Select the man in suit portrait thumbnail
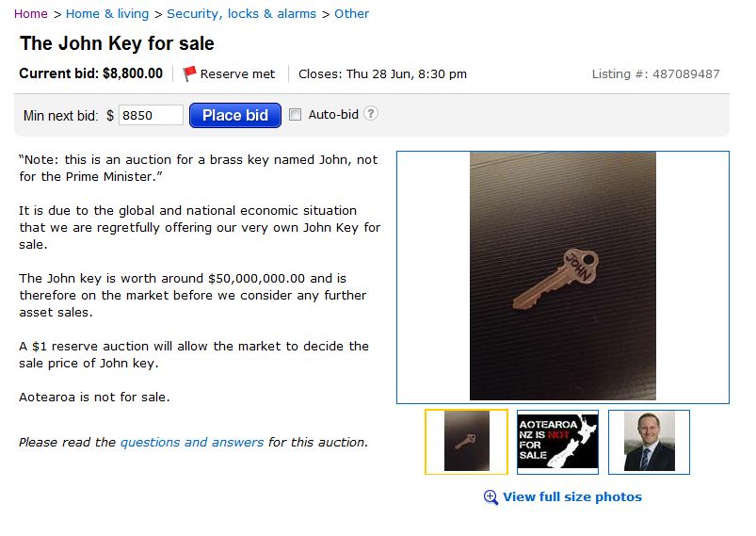Screen dimensions: 756x536 [649, 442]
